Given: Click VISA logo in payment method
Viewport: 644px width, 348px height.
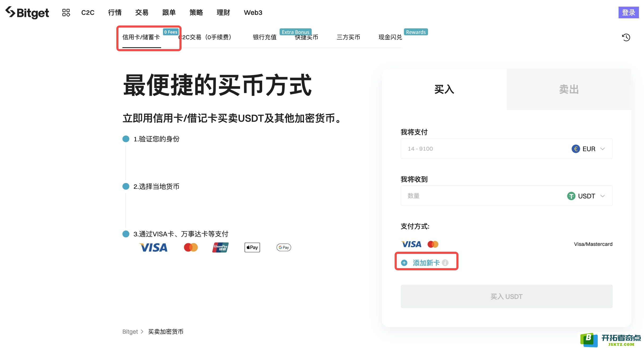Looking at the screenshot, I should [411, 244].
